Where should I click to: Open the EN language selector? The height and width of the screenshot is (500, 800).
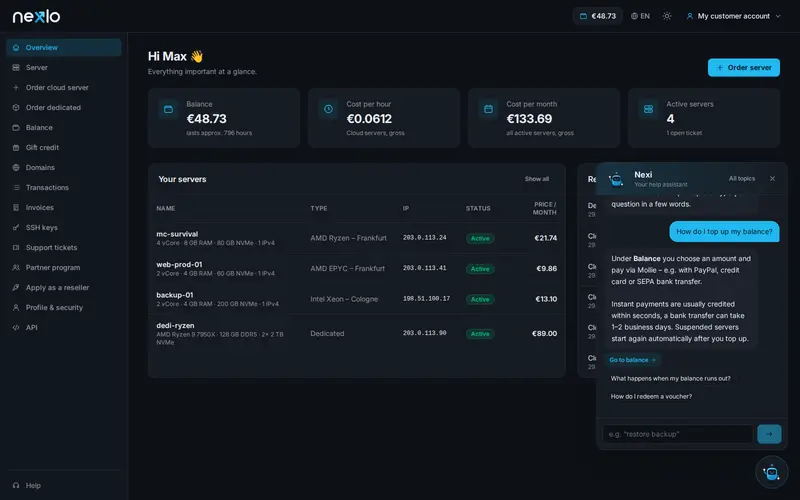(640, 16)
